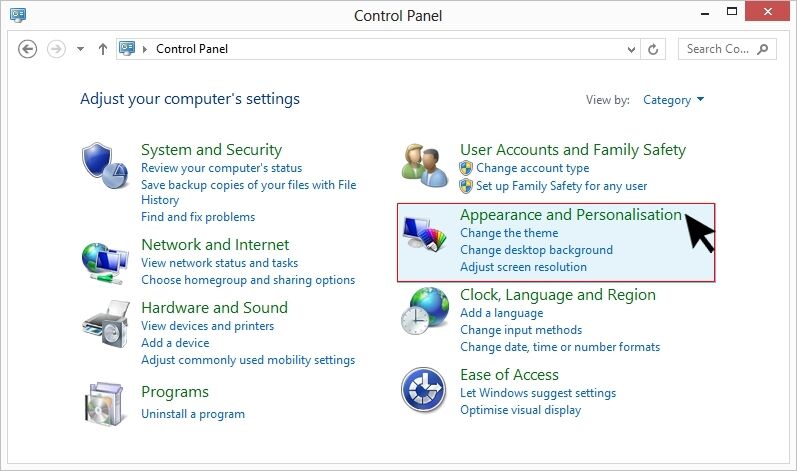Screen dimensions: 797x471
Task: Click Change desktop background
Action: 536,250
